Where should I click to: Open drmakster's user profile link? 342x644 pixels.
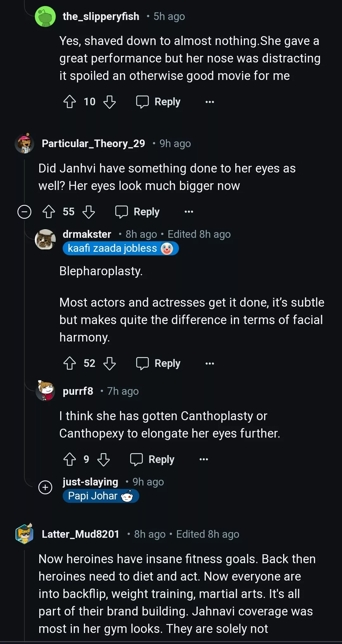[x=87, y=234]
